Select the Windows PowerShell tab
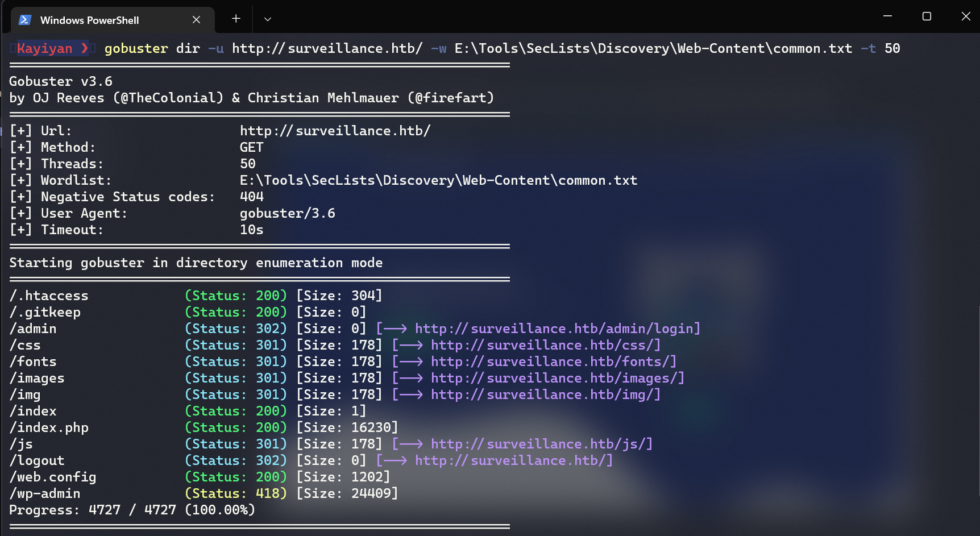This screenshot has height=536, width=980. [x=89, y=20]
